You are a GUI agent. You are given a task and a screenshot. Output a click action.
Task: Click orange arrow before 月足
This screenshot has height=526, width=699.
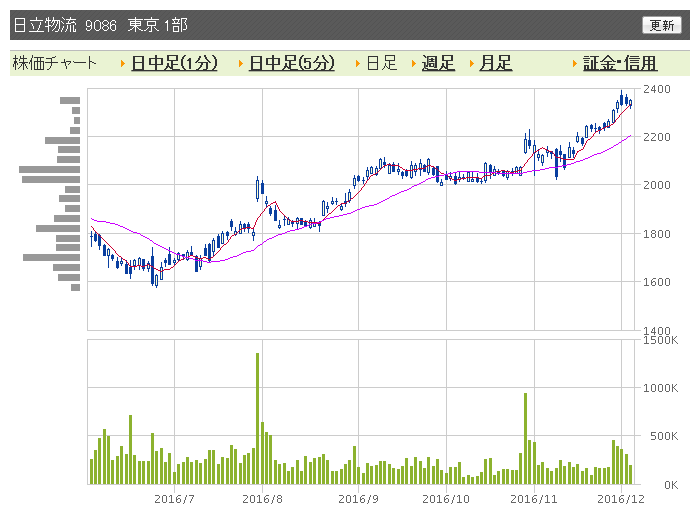pos(472,64)
